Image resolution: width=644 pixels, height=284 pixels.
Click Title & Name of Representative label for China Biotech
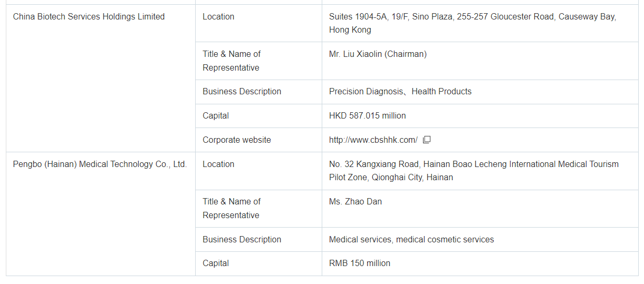(x=232, y=61)
